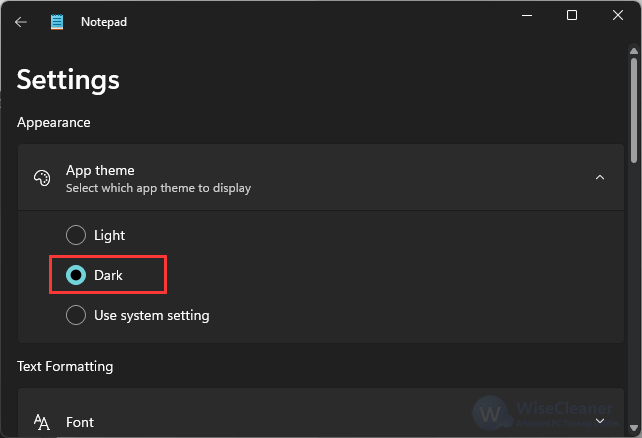Expand the Font section chevron
This screenshot has height=438, width=642.
tap(600, 421)
